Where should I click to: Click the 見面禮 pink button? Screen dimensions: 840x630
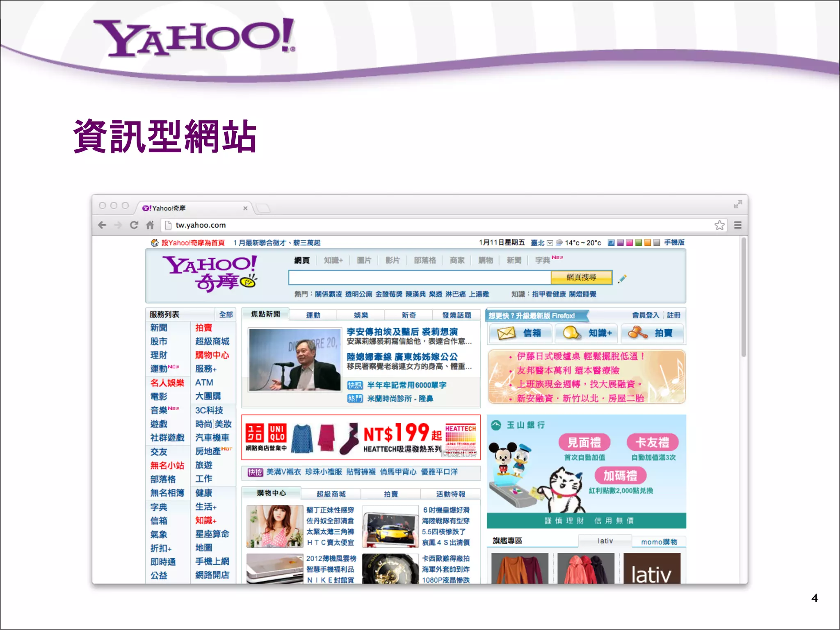(584, 442)
